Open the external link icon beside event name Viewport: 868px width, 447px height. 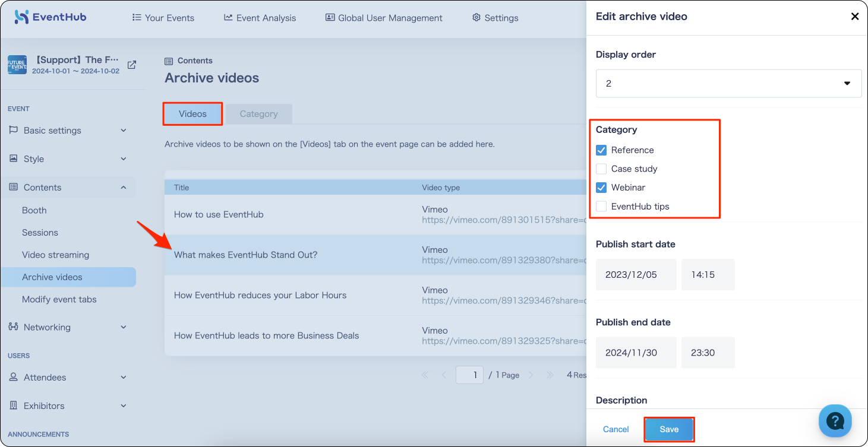(132, 65)
